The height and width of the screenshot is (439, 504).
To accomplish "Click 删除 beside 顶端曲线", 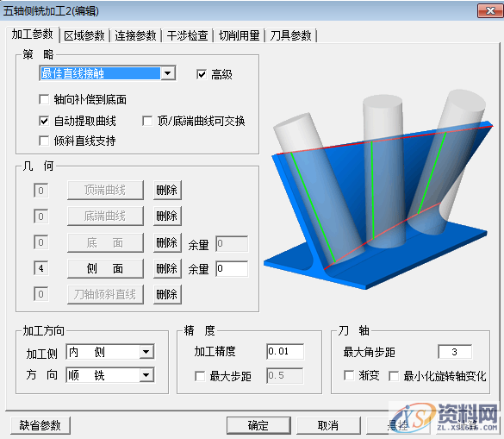I will click(167, 190).
